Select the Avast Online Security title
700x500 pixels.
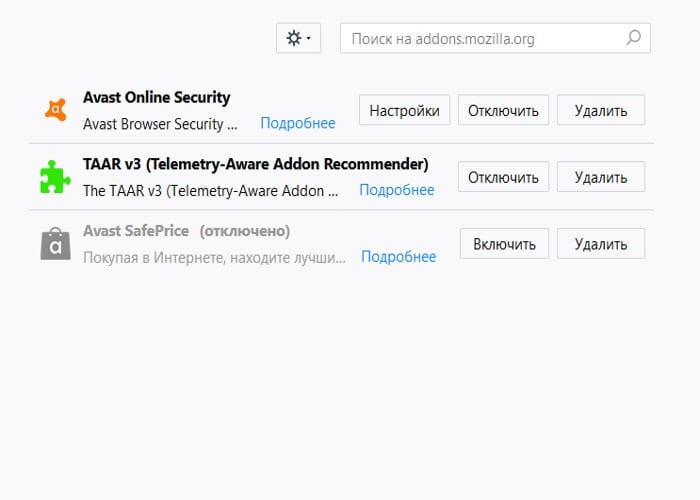(x=156, y=98)
